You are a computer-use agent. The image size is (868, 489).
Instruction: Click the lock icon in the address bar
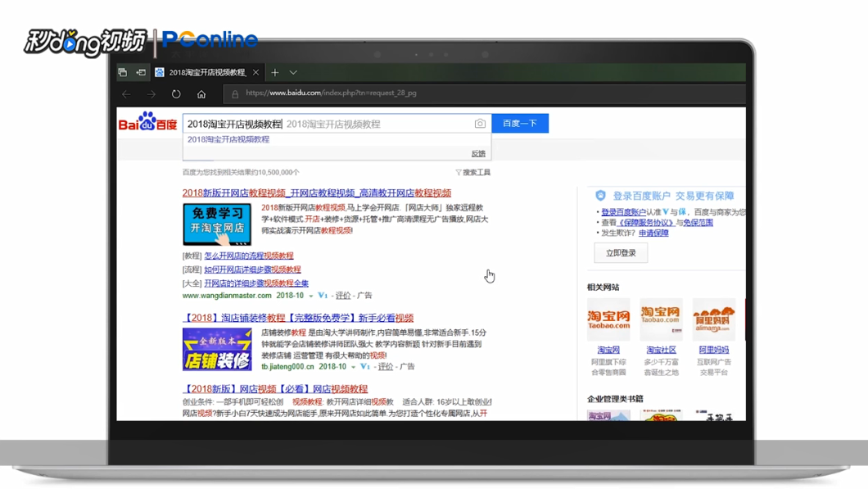click(x=235, y=94)
